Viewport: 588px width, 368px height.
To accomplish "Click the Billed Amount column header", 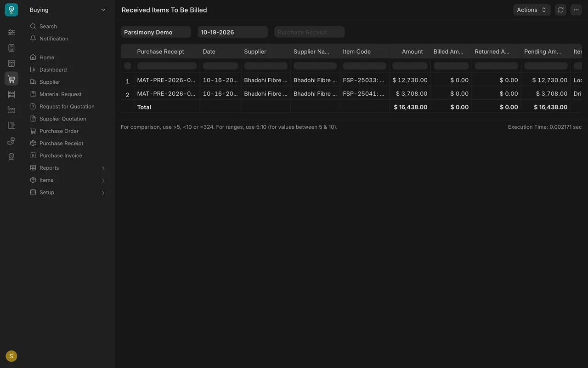I will 451,52.
